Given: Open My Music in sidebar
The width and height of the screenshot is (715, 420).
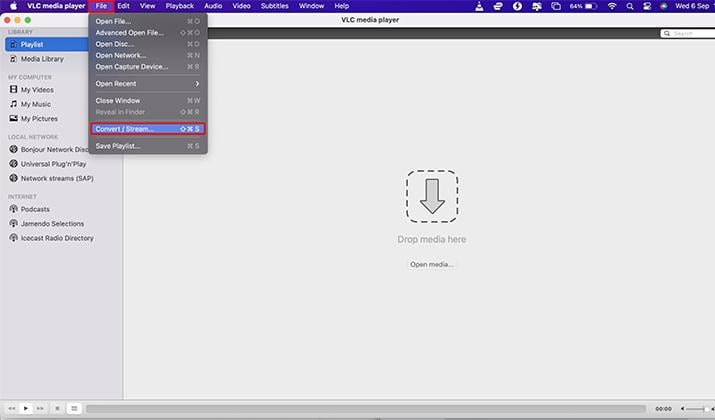Looking at the screenshot, I should click(36, 104).
